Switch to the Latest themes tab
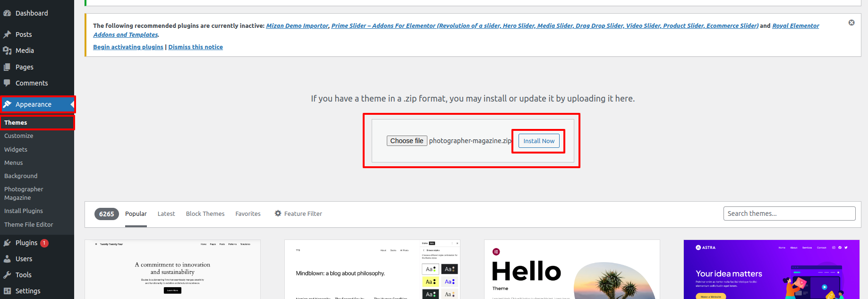This screenshot has height=299, width=868. point(166,214)
